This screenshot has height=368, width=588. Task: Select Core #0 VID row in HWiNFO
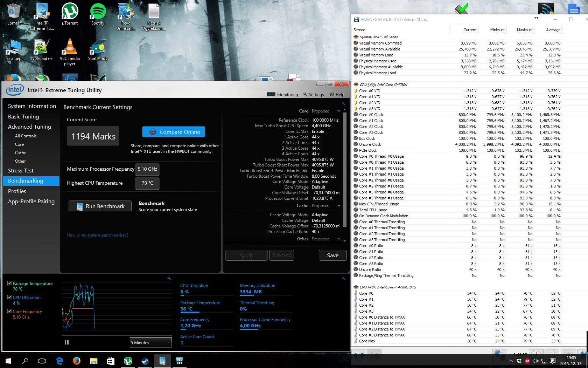(x=457, y=91)
